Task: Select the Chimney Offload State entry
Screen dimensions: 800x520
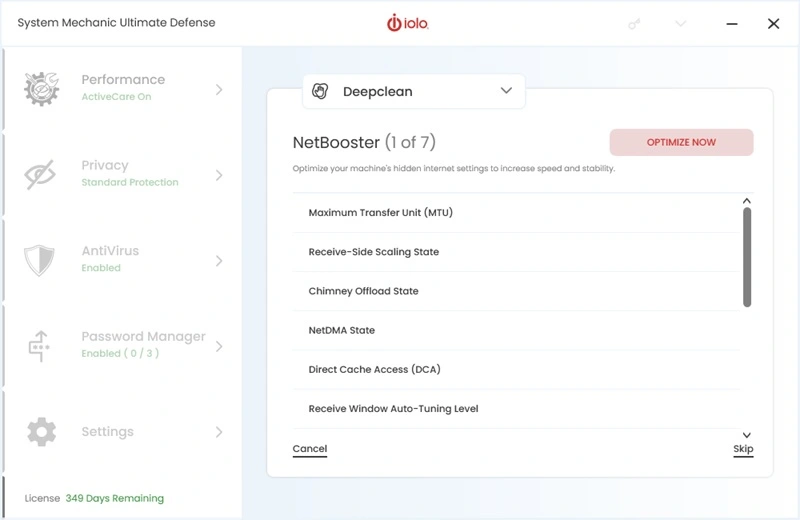Action: (x=363, y=291)
